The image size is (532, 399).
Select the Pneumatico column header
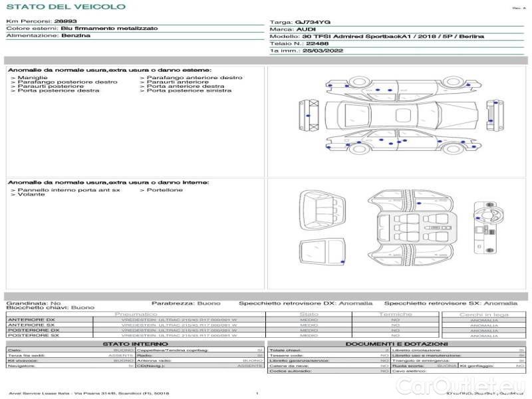pyautogui.click(x=136, y=314)
